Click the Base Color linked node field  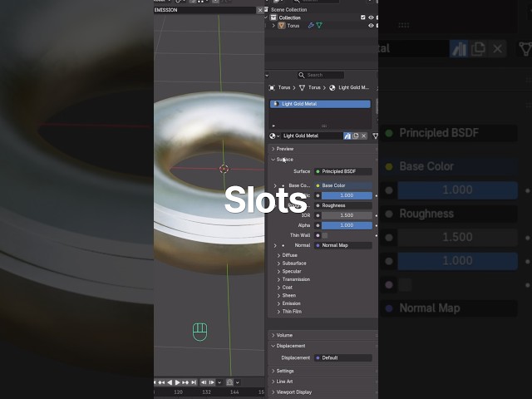(343, 185)
